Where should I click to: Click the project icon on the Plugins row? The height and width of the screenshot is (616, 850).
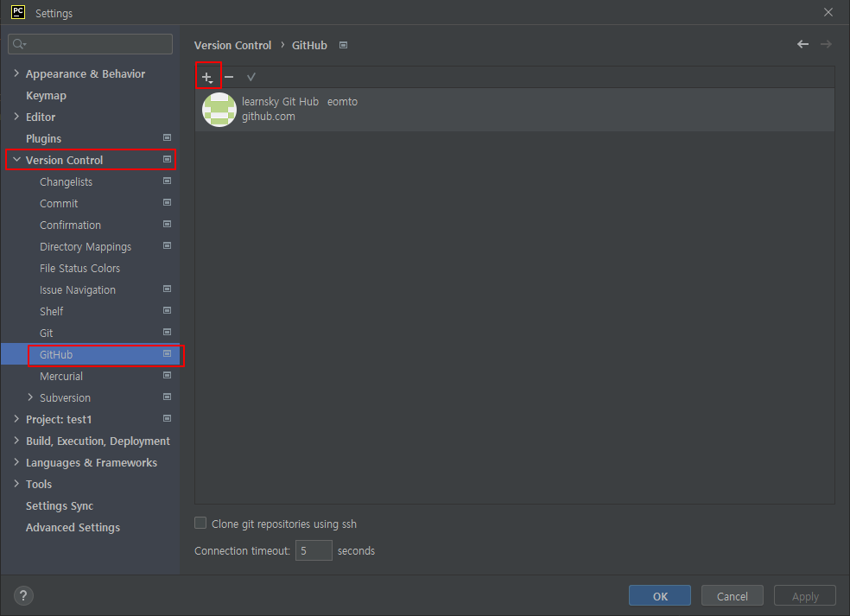(167, 137)
